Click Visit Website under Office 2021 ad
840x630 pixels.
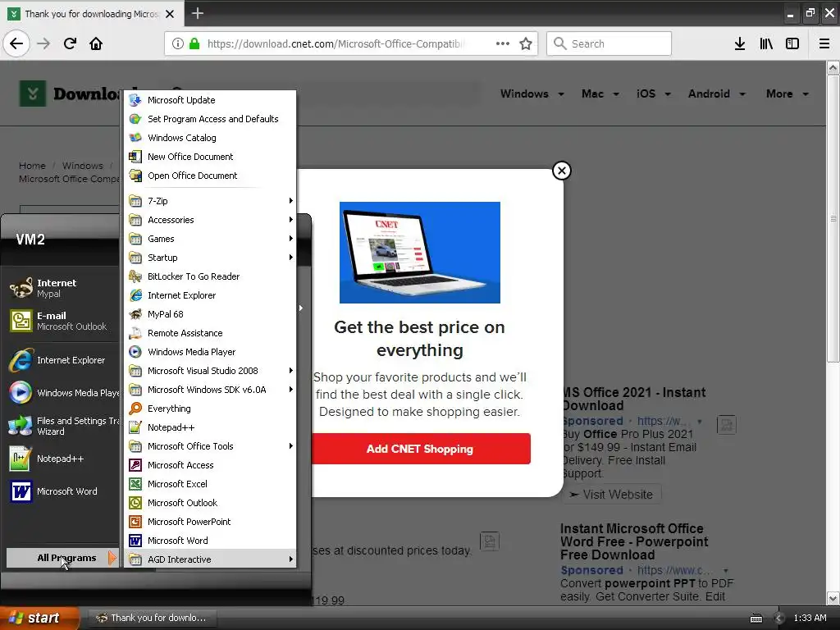point(611,494)
